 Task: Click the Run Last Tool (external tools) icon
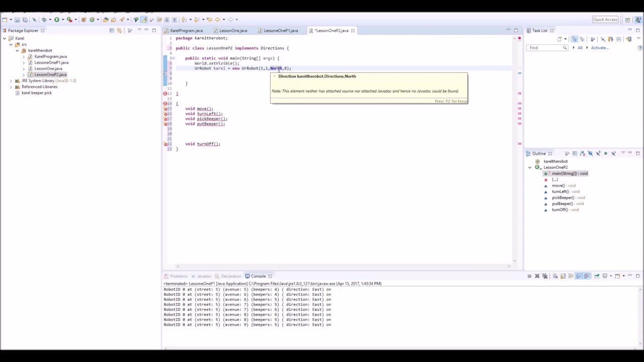click(69, 20)
